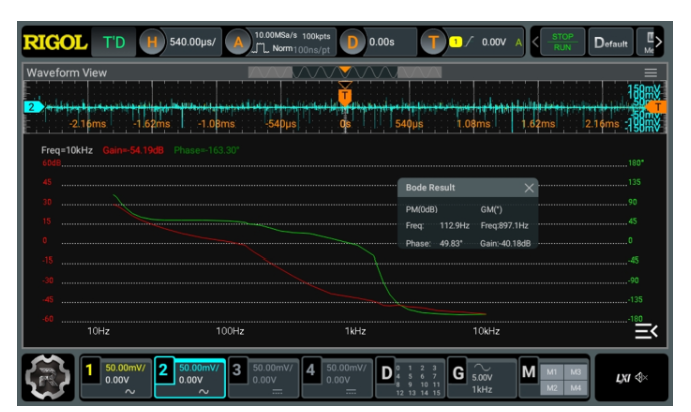Click the 49.83° phase value
This screenshot has width=691, height=412.
click(x=451, y=243)
